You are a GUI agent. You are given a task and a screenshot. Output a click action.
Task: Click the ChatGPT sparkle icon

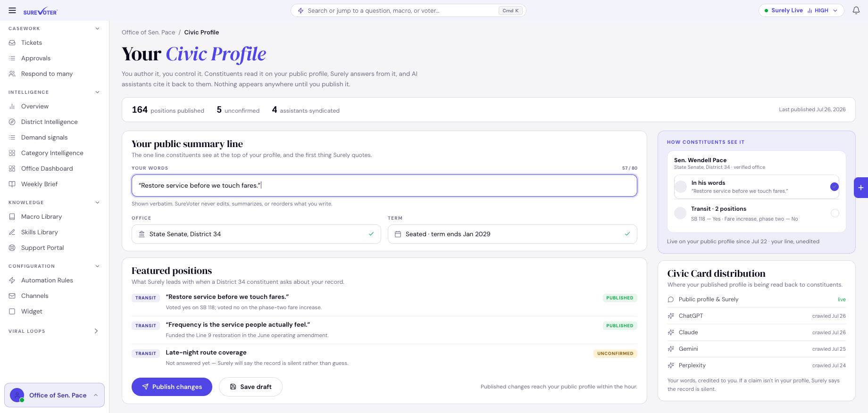(x=671, y=316)
